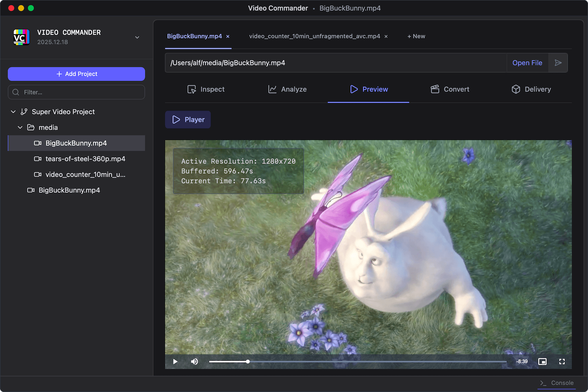Collapse the Super Video Project tree
This screenshot has width=588, height=392.
[13, 112]
